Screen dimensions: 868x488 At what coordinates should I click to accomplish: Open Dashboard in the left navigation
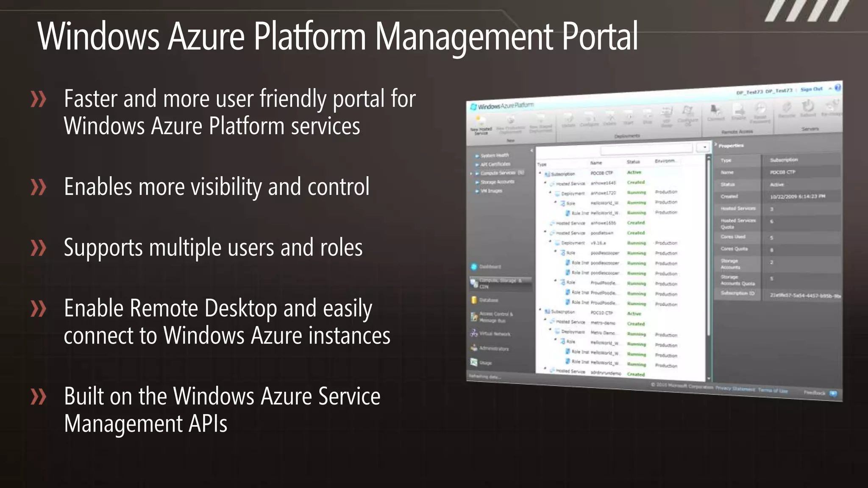coord(487,266)
